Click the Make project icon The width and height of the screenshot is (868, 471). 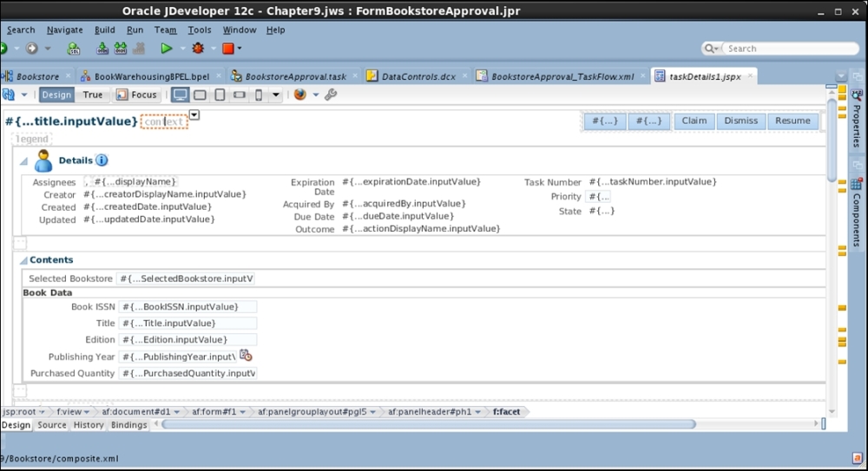pyautogui.click(x=102, y=49)
